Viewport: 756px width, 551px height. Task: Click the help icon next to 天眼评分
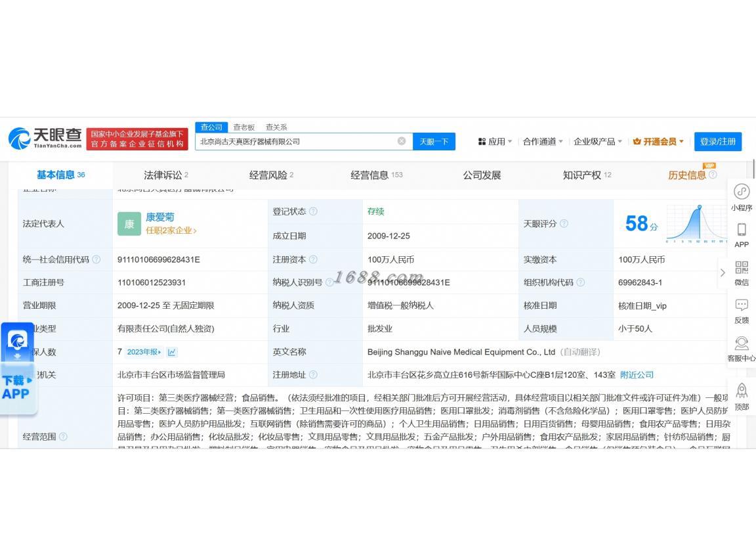click(564, 223)
